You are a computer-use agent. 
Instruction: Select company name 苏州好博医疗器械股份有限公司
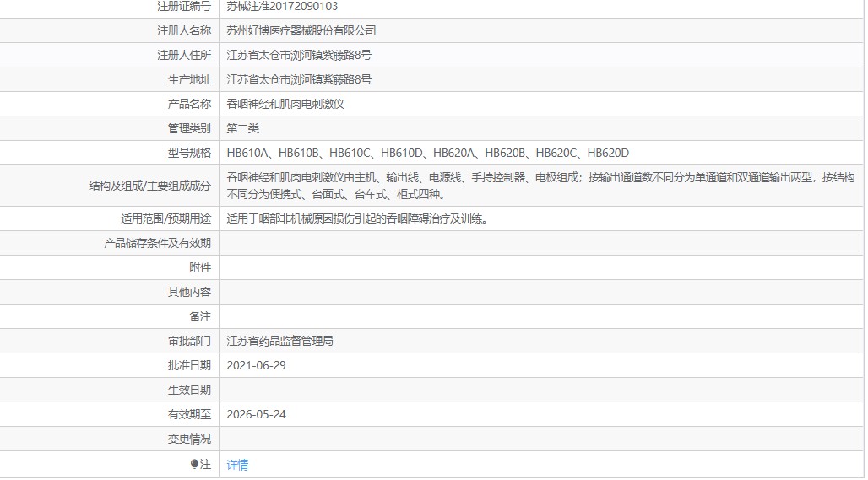click(301, 31)
